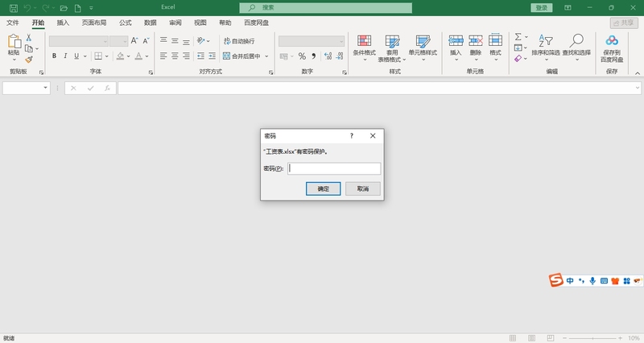
Task: Click the Cut scissors icon
Action: click(x=29, y=37)
